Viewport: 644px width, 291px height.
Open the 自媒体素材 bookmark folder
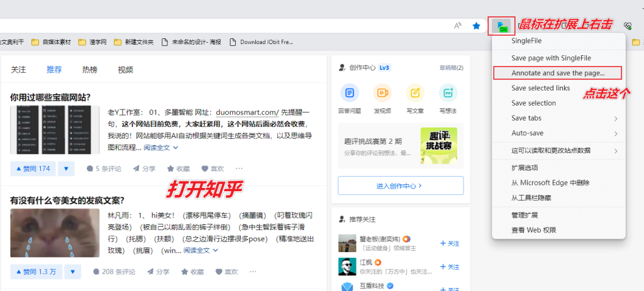(52, 42)
